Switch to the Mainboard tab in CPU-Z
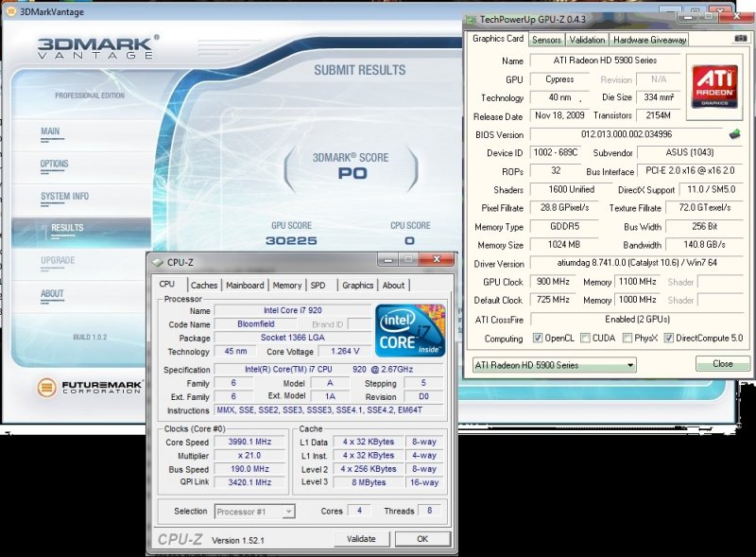 [x=245, y=286]
